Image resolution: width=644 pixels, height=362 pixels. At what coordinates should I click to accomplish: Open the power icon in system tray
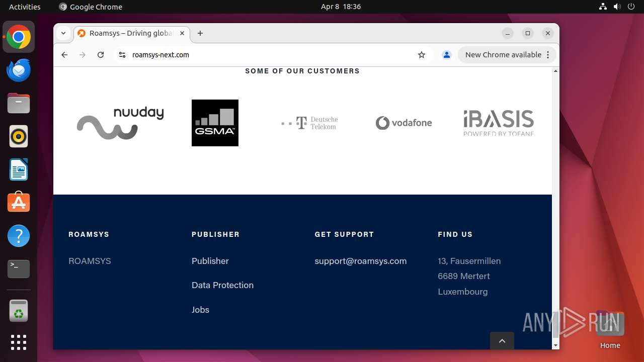(631, 7)
